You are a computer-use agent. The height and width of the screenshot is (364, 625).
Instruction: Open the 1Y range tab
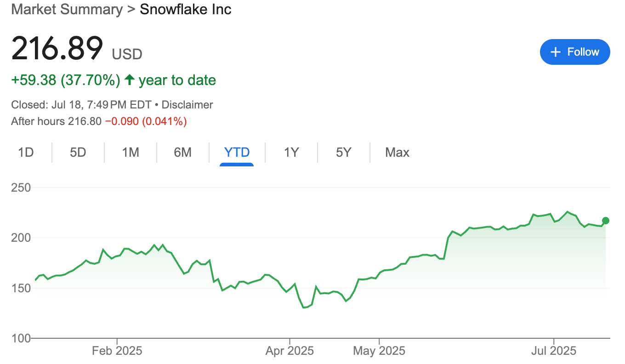coord(291,152)
